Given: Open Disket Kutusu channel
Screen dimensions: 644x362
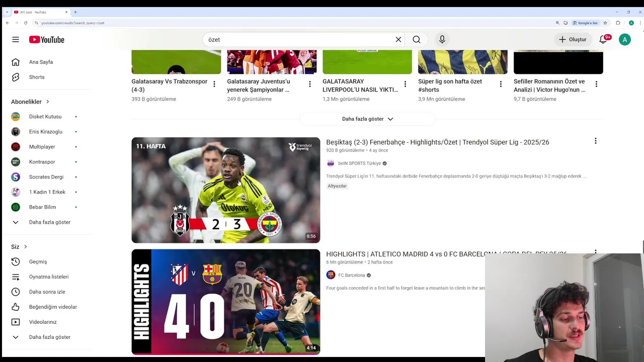Looking at the screenshot, I should coord(46,117).
